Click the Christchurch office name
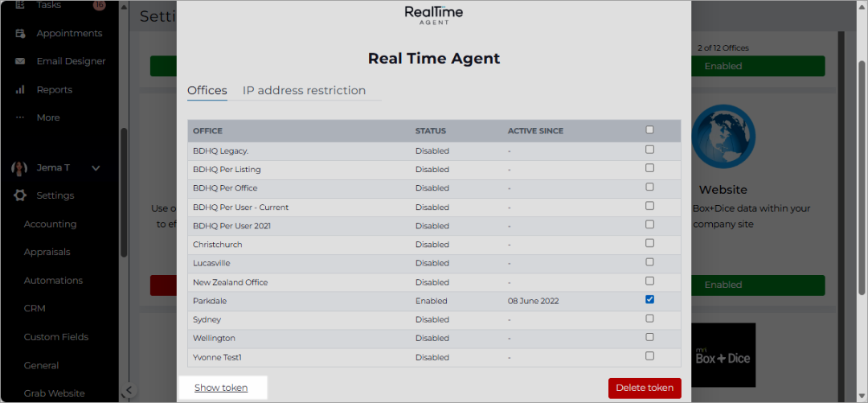This screenshot has width=868, height=403. (x=218, y=245)
